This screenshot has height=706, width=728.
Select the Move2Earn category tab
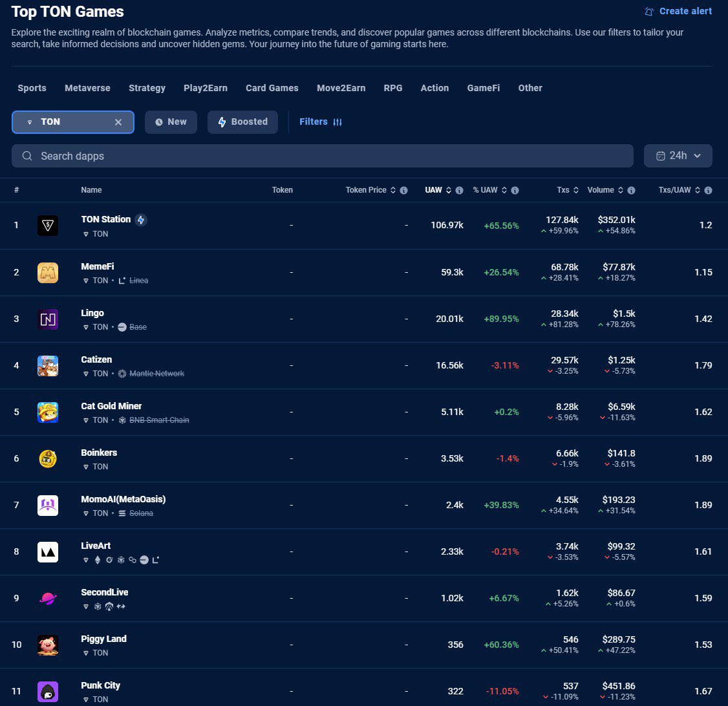pos(341,88)
